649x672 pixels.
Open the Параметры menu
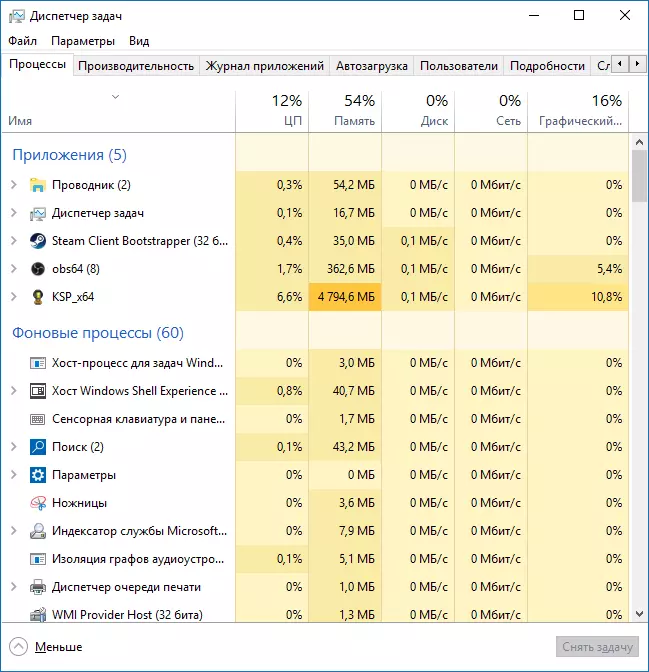[x=83, y=41]
